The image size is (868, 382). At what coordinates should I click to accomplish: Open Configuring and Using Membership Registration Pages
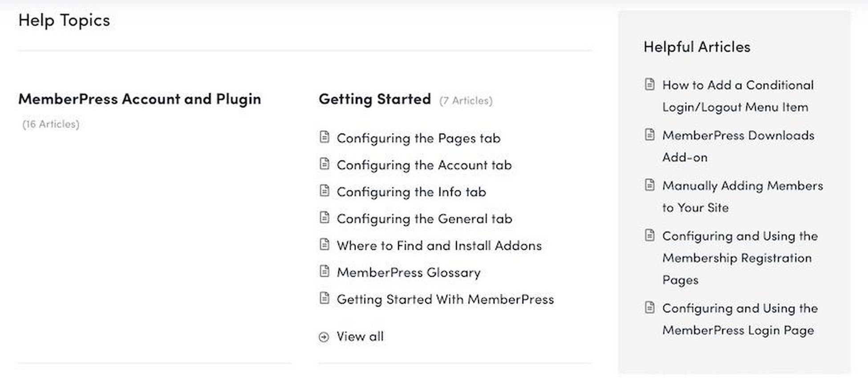(740, 258)
